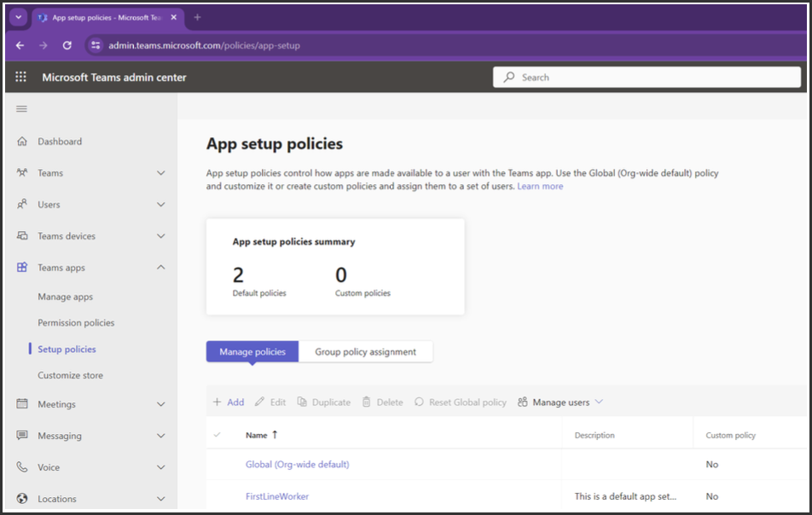The width and height of the screenshot is (812, 515).
Task: Select the Manage policies tab
Action: coord(252,351)
